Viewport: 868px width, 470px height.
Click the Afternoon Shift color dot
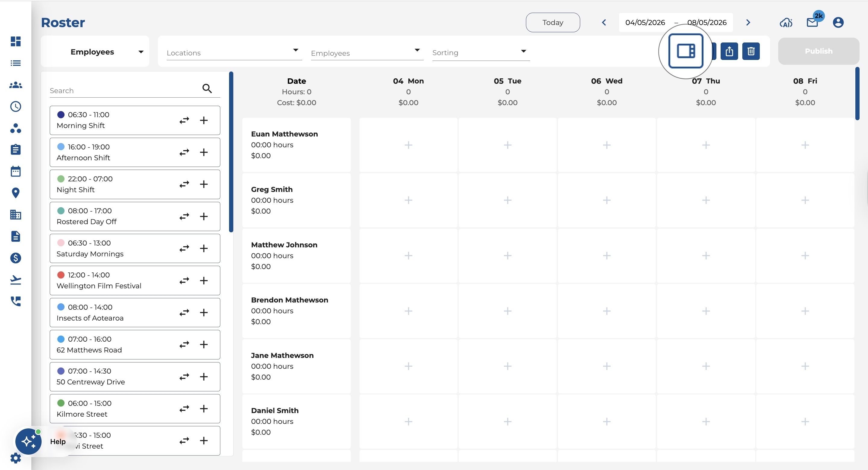61,146
